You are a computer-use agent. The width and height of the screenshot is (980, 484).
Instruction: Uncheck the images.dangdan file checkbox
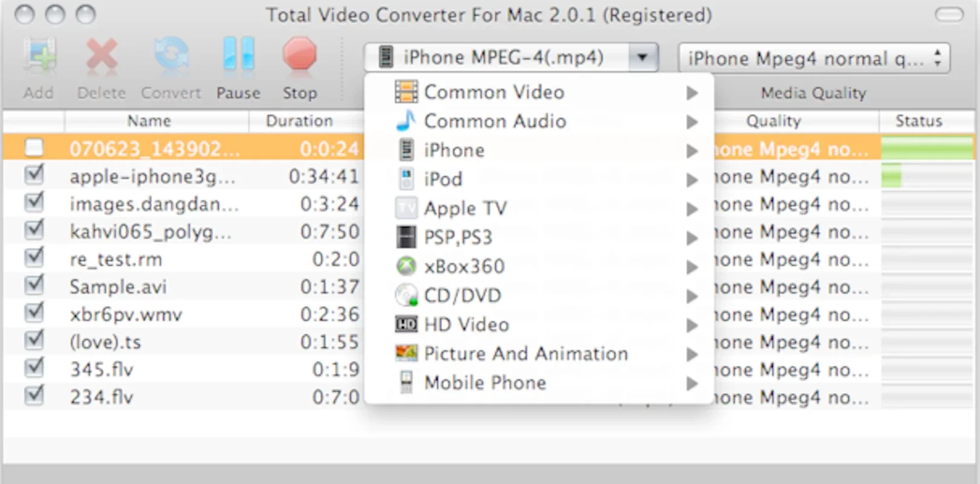(x=34, y=203)
